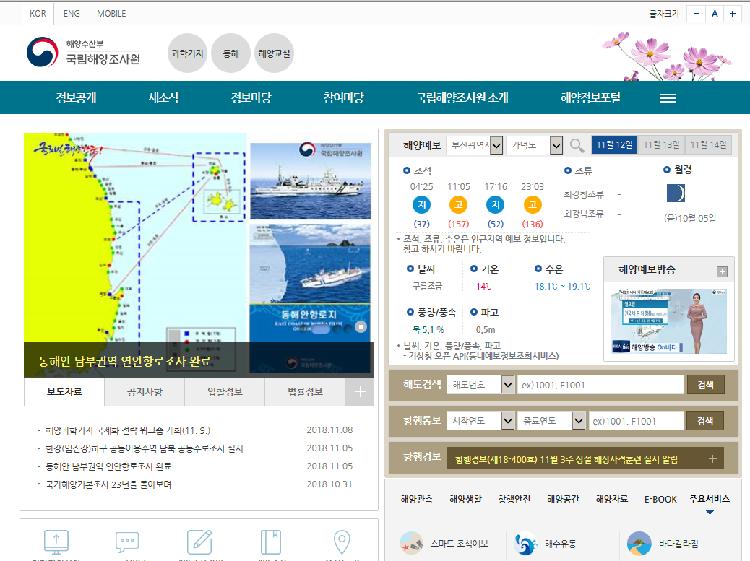Click the 해수유동 wave icon

click(x=526, y=543)
